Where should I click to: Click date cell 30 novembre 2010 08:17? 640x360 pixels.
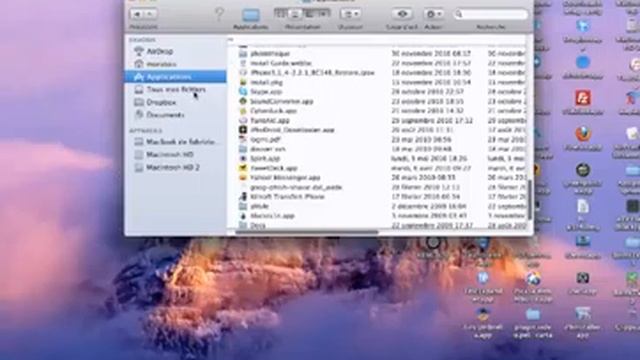click(x=432, y=53)
